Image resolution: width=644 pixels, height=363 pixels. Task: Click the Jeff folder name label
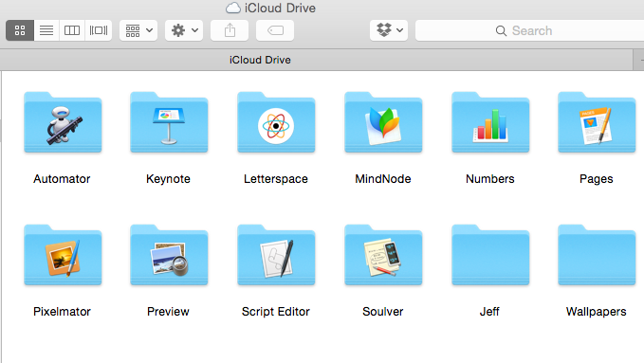[x=489, y=312]
